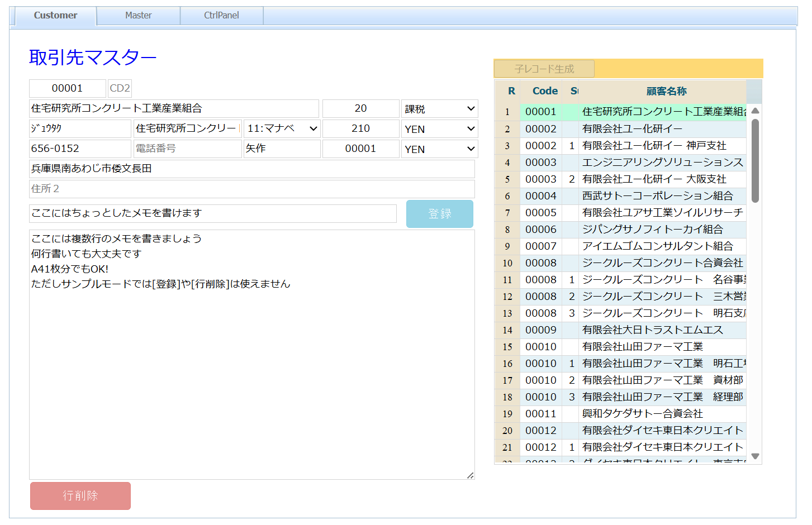The width and height of the screenshot is (812, 525).
Task: Expand the 11:マナベ staff dropdown
Action: (x=282, y=128)
